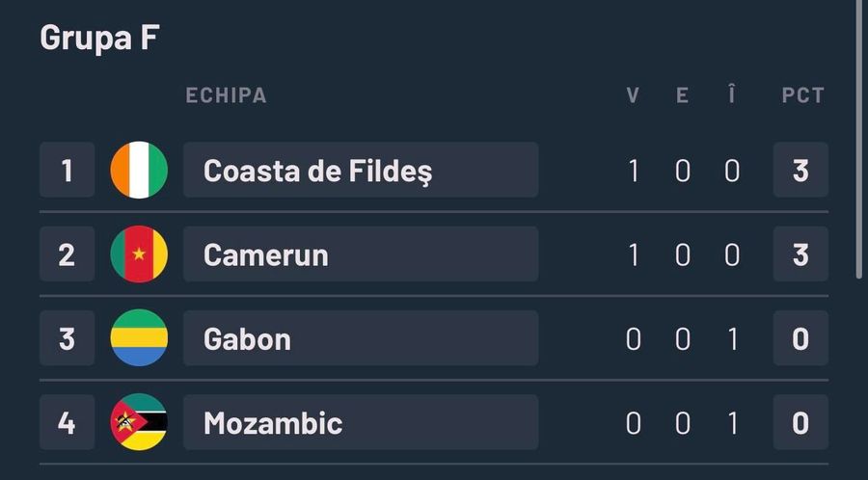Click the rank 2 position badge
Viewport: 868px width, 480px height.
pos(67,254)
